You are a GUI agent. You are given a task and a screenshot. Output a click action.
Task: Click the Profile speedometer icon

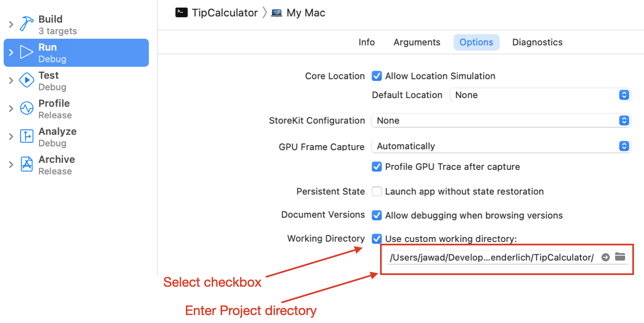(x=26, y=108)
